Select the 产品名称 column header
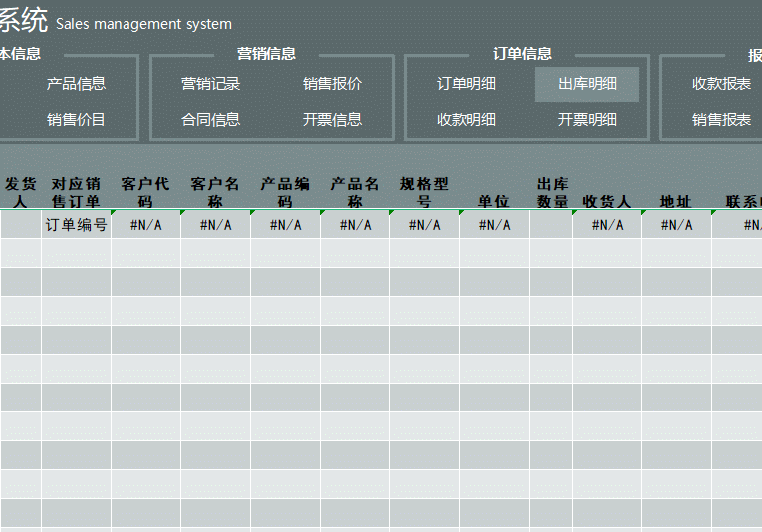The width and height of the screenshot is (762, 532). pyautogui.click(x=355, y=193)
